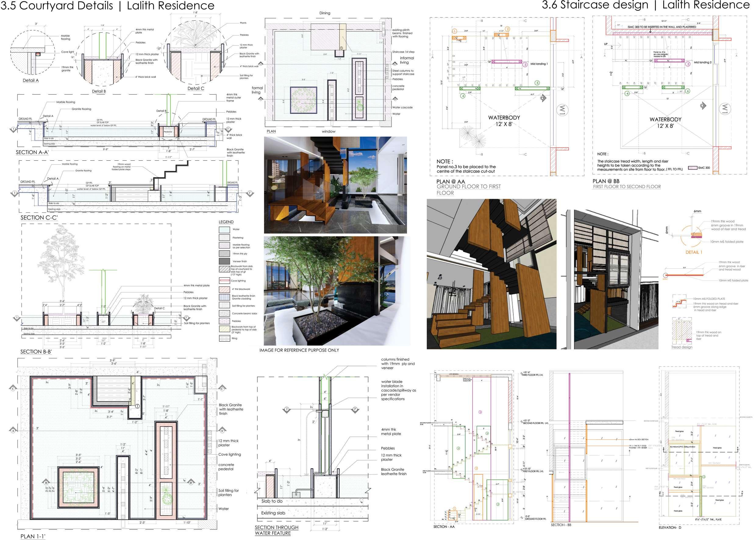Click the Veneer finish legend swatch
The width and height of the screenshot is (756, 540).
click(224, 261)
